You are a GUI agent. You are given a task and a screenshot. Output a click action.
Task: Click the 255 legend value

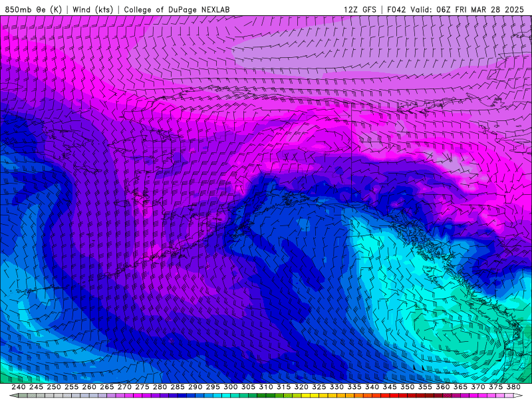point(71,387)
